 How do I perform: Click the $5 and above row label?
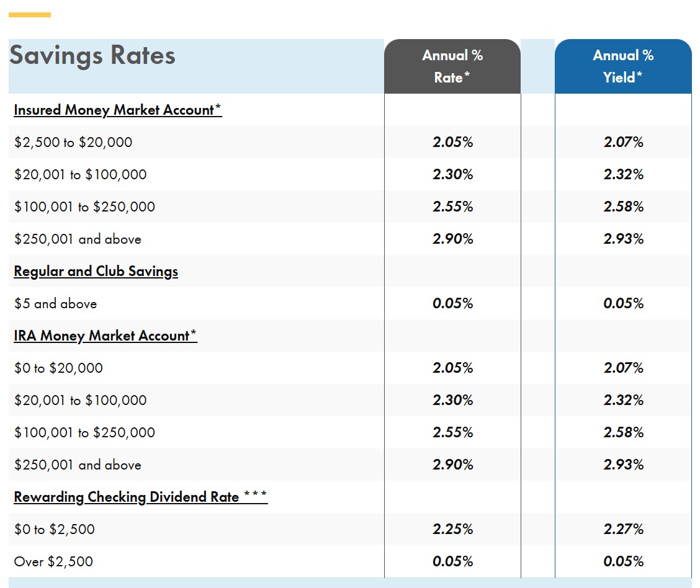click(55, 304)
